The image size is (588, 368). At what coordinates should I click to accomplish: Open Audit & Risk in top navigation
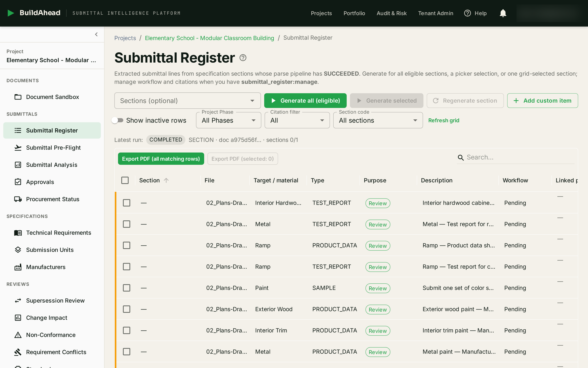[x=391, y=13]
